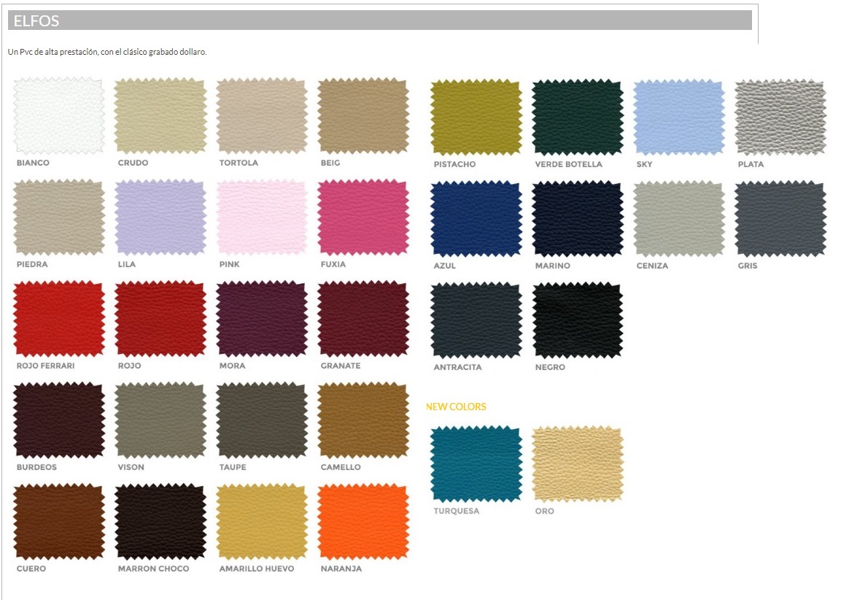Select the GRANATE swatch
Image resolution: width=868 pixels, height=600 pixels.
363,318
